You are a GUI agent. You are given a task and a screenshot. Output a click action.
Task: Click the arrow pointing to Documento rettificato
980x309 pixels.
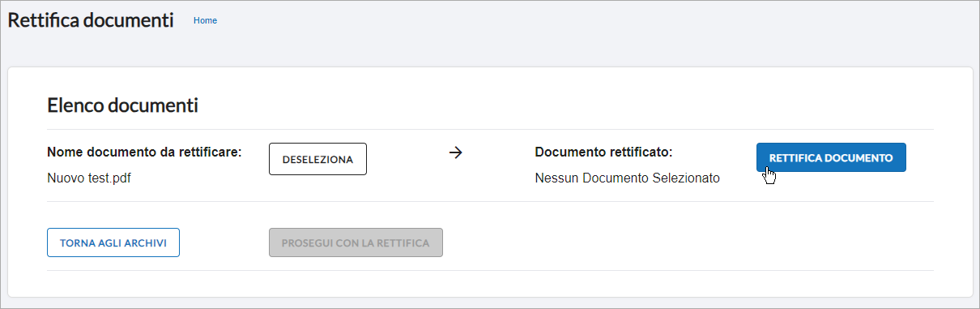(x=455, y=152)
